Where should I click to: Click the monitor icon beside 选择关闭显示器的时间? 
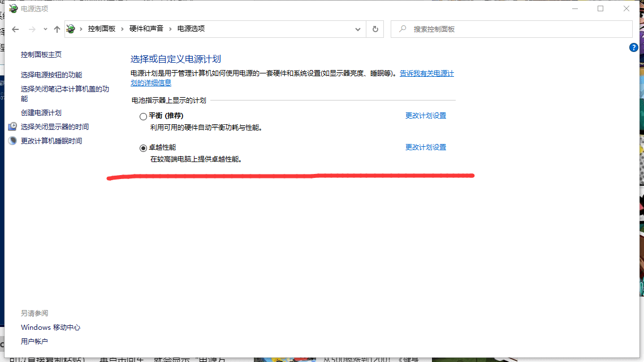pos(12,127)
